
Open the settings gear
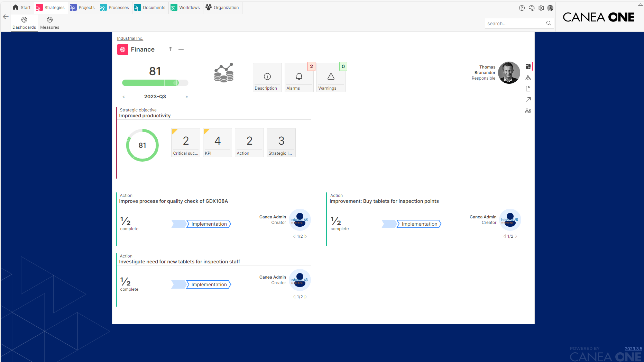point(541,8)
